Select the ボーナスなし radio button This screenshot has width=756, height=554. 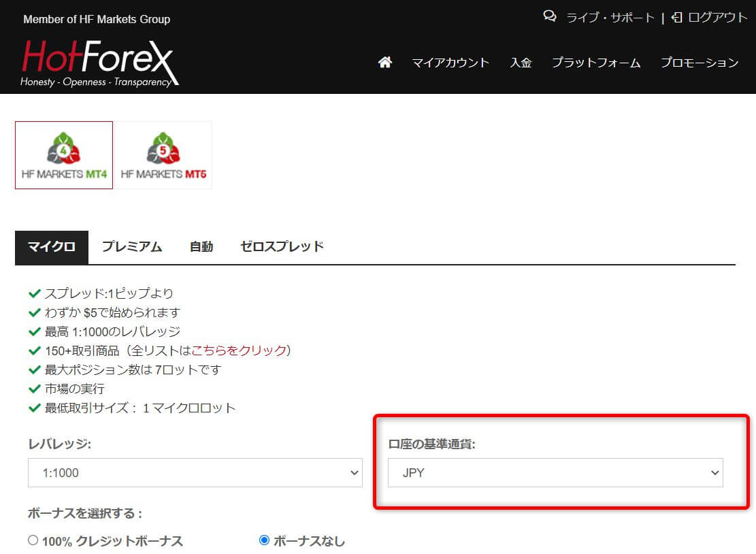coord(264,540)
